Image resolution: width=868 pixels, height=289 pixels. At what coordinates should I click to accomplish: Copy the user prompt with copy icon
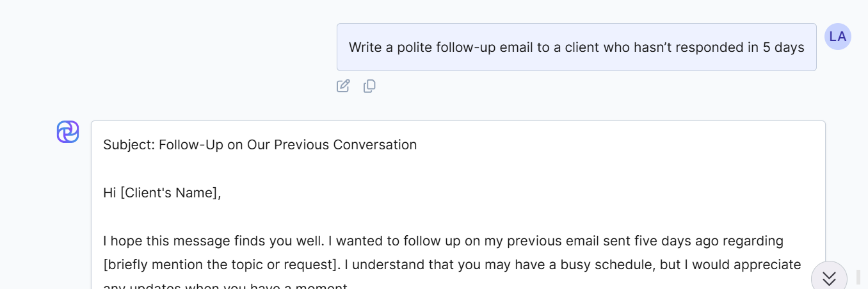[x=369, y=86]
